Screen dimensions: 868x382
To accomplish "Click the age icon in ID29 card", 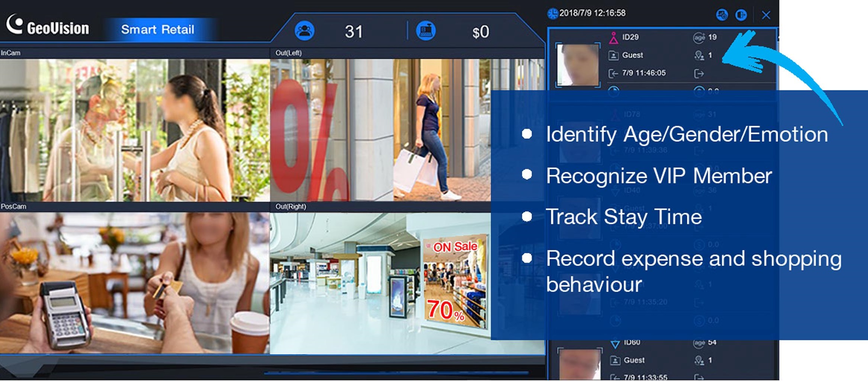I will (699, 38).
